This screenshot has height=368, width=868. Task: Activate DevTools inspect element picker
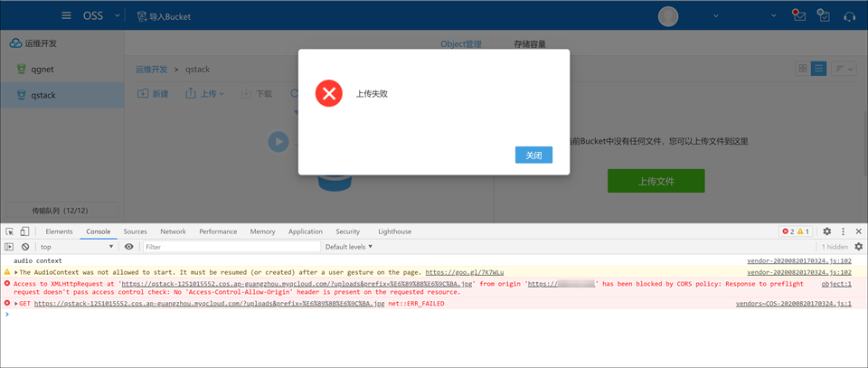point(10,231)
